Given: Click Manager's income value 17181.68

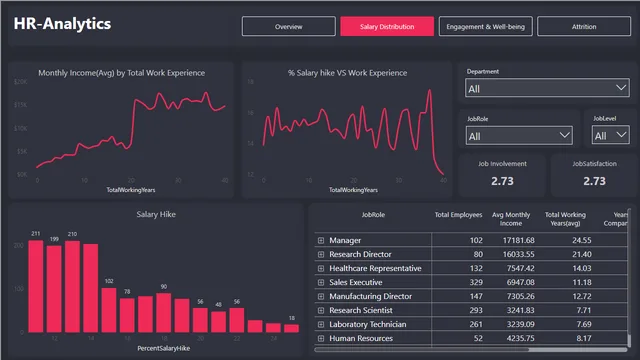Looking at the screenshot, I should 518,240.
